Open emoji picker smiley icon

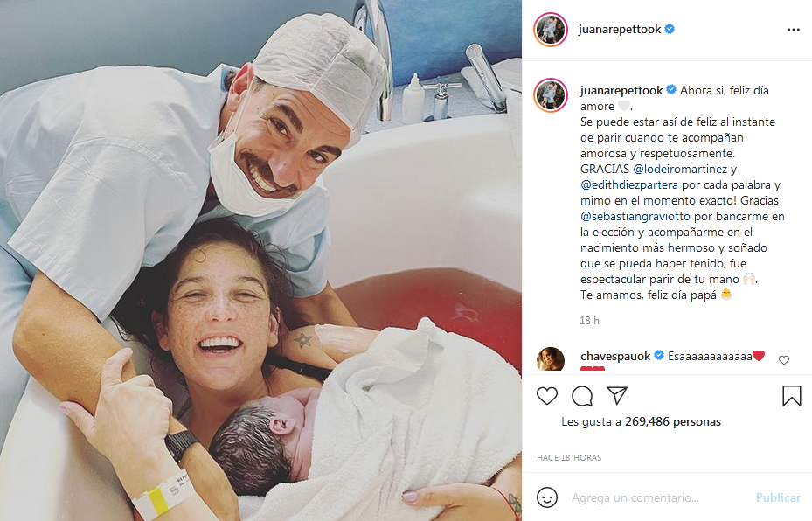(x=547, y=497)
